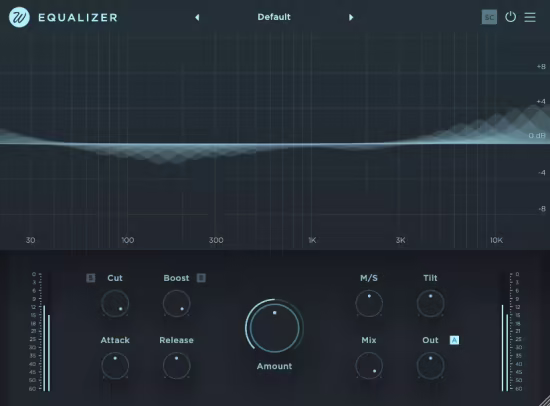
Task: Go to the previous preset arrow
Action: click(197, 17)
